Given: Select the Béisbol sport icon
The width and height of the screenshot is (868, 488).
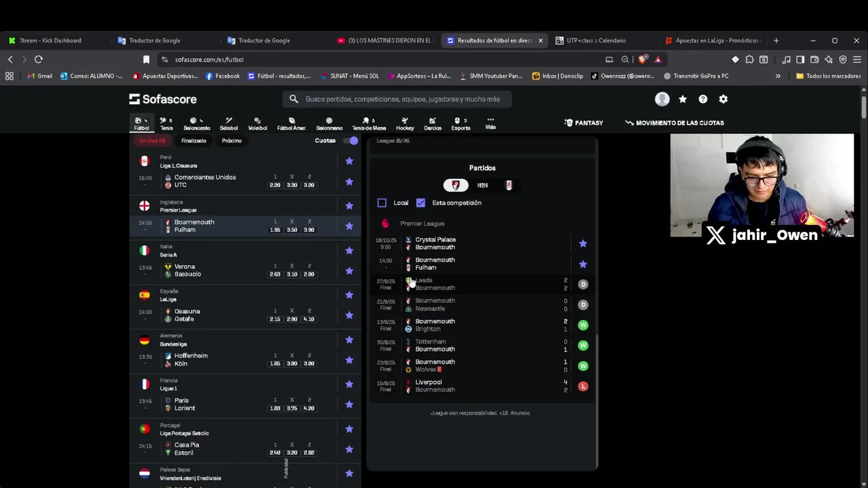Looking at the screenshot, I should 229,123.
